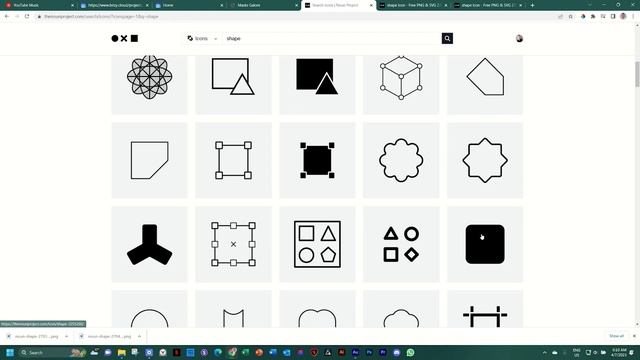640x360 pixels.
Task: Open the dashed selection box with X icon
Action: coord(233,244)
